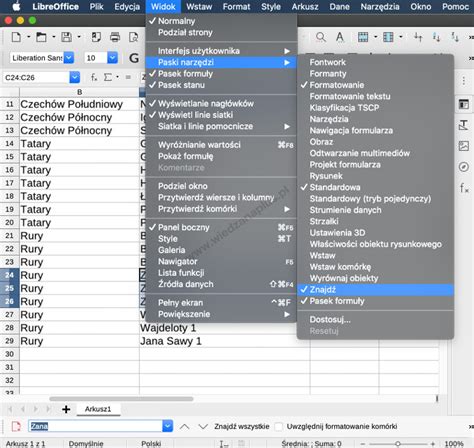Open the sidebar Navigator compass icon
The width and height of the screenshot is (474, 448).
point(464,167)
